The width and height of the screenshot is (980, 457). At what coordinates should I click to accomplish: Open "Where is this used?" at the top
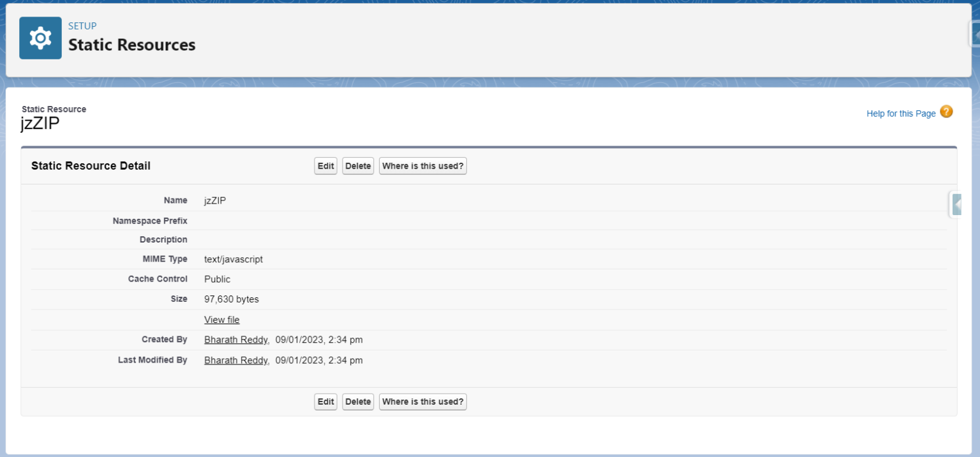[422, 165]
